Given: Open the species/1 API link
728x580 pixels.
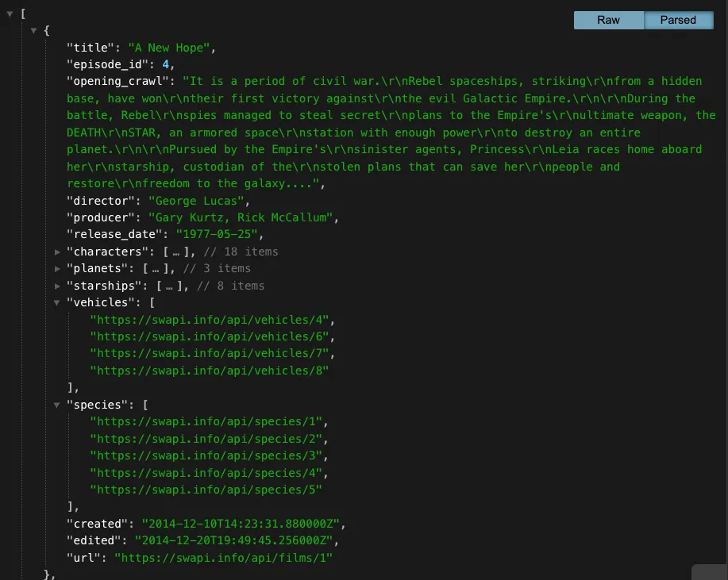Looking at the screenshot, I should pyautogui.click(x=206, y=422).
